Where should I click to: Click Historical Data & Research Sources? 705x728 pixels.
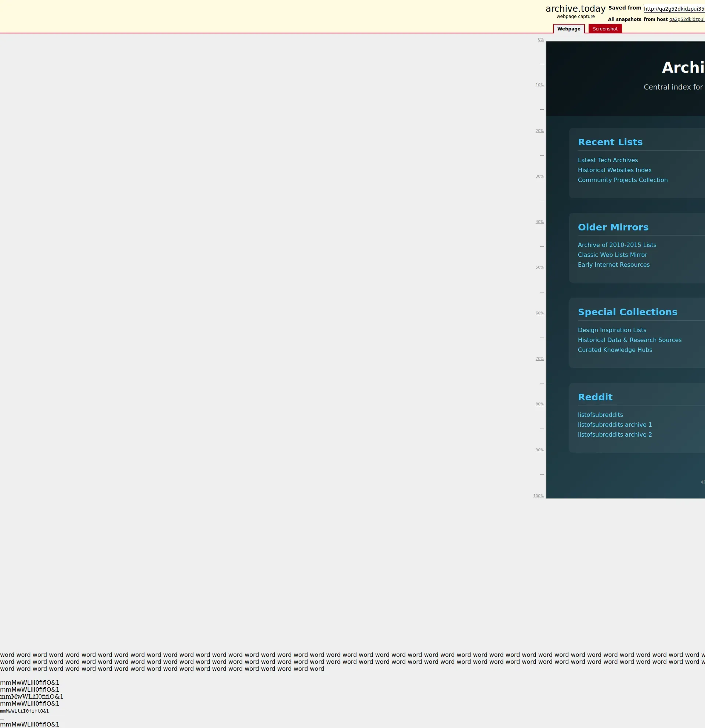click(630, 340)
